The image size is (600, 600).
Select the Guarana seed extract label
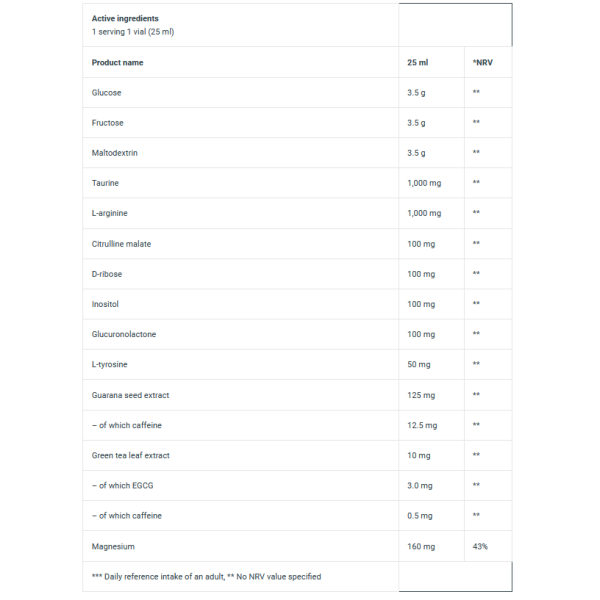tap(130, 395)
